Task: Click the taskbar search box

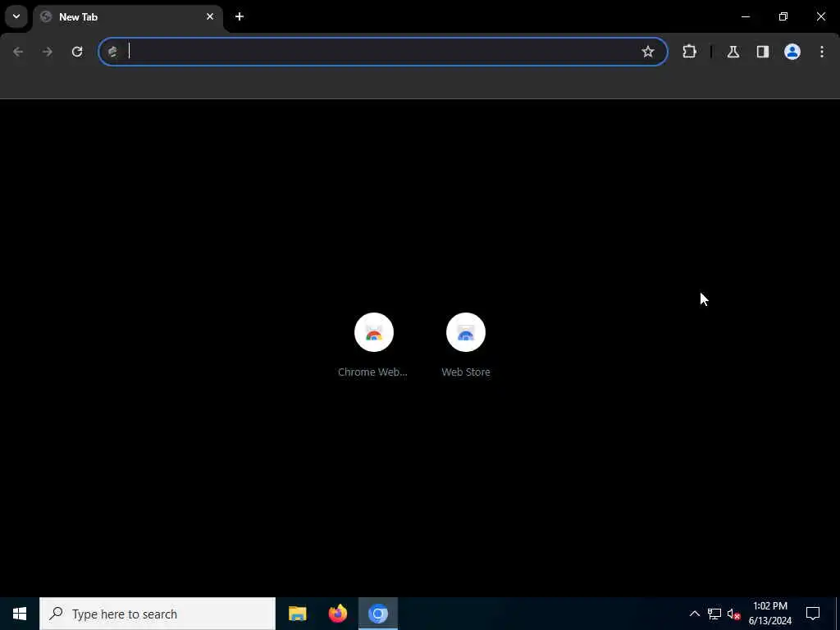Action: pyautogui.click(x=157, y=614)
